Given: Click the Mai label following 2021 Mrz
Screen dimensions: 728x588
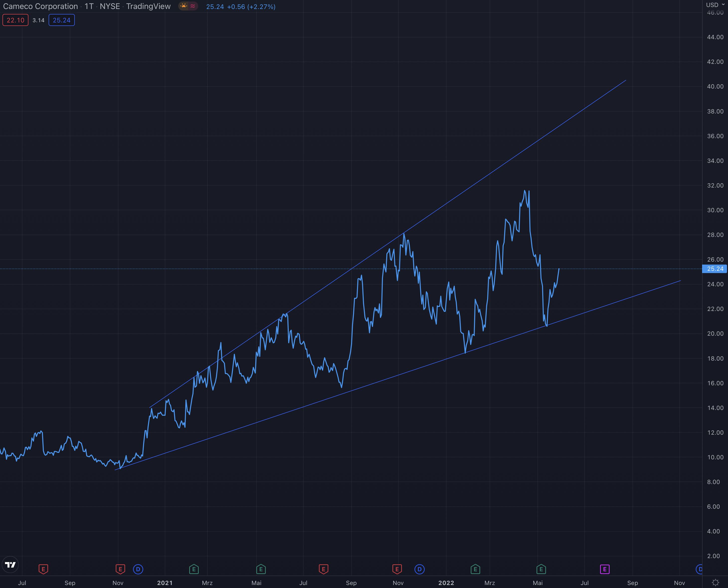Looking at the screenshot, I should click(x=256, y=583).
